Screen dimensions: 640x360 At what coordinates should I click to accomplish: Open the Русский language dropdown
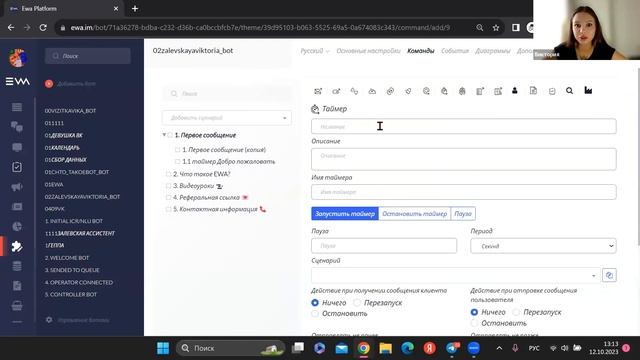tap(315, 51)
